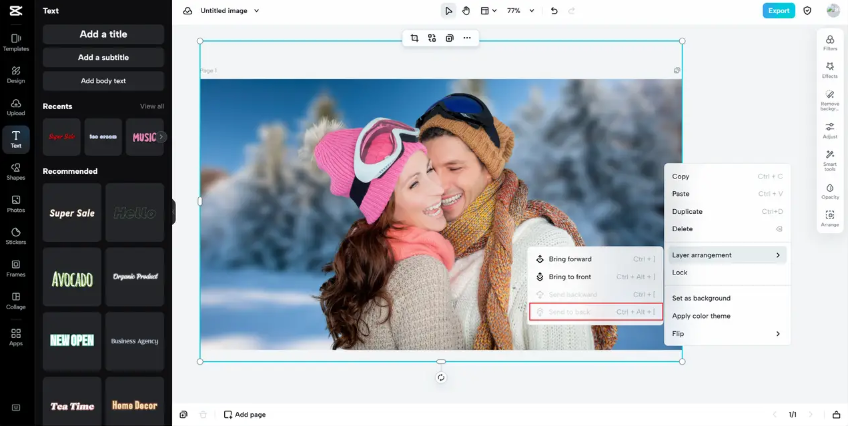Select the Home Decor text preset
848x426 pixels.
pyautogui.click(x=135, y=401)
